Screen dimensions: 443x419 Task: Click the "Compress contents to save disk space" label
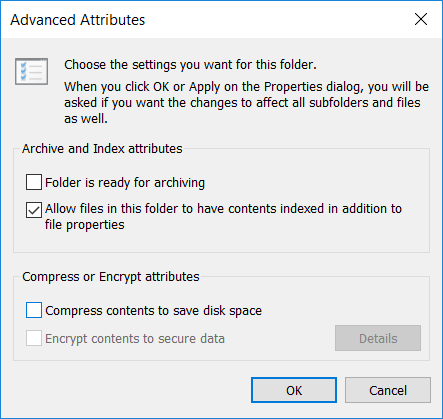(154, 311)
